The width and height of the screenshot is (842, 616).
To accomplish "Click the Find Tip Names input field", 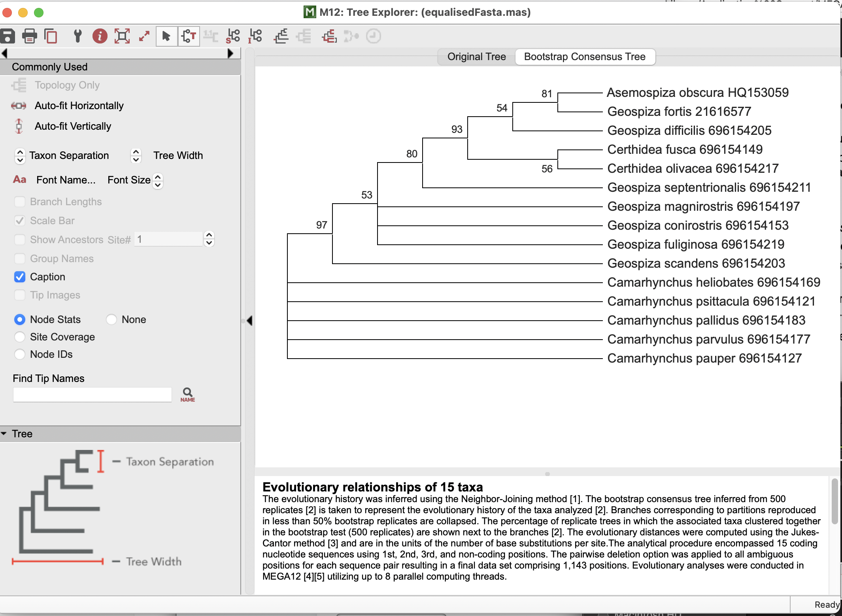I will 93,395.
